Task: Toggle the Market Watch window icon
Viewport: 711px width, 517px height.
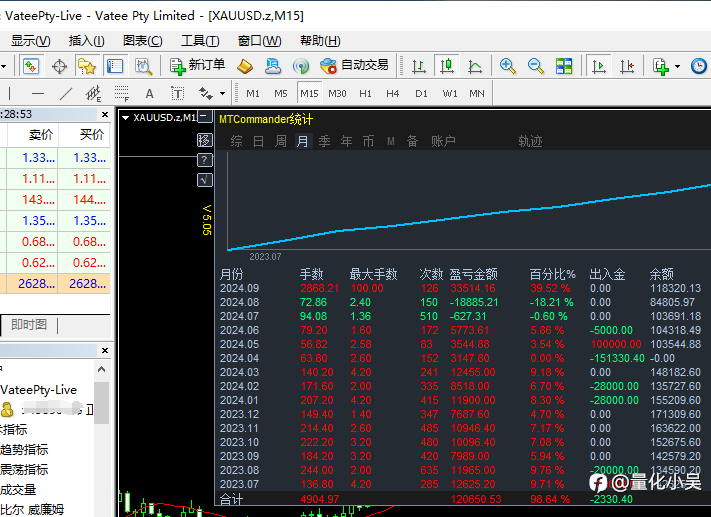Action: point(31,67)
